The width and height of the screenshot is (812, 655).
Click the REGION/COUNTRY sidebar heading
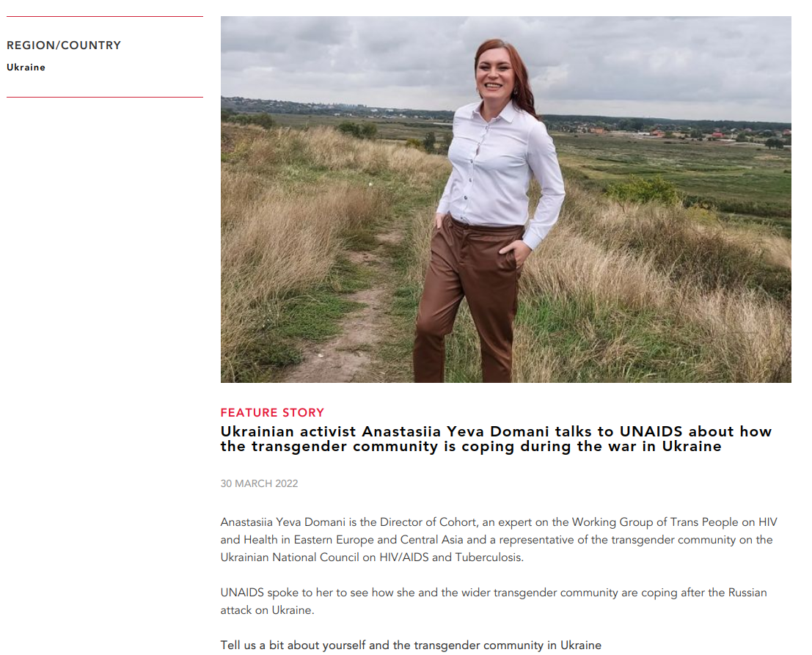click(64, 45)
